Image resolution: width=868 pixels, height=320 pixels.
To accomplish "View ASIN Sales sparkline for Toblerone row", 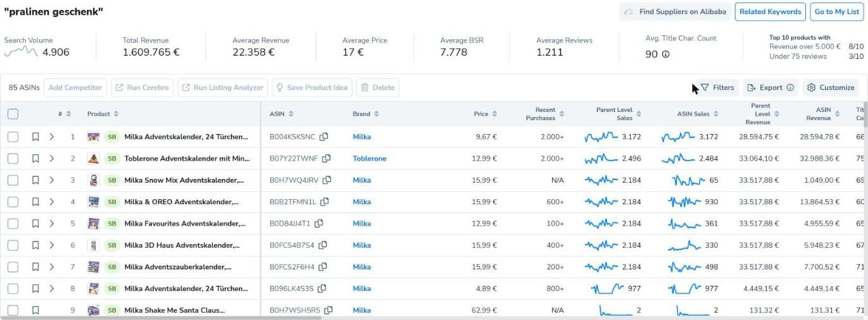I will [x=678, y=158].
